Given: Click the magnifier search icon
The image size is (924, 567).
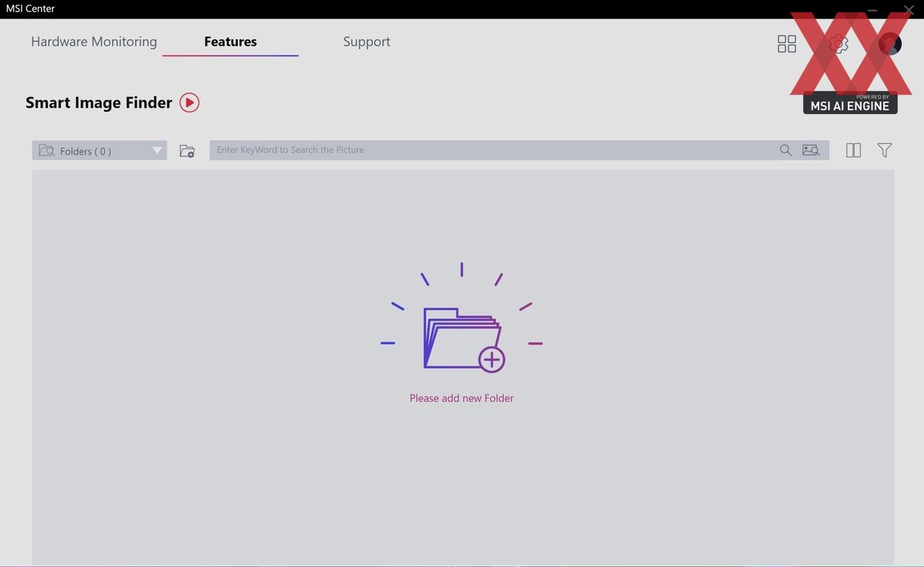Looking at the screenshot, I should (785, 150).
